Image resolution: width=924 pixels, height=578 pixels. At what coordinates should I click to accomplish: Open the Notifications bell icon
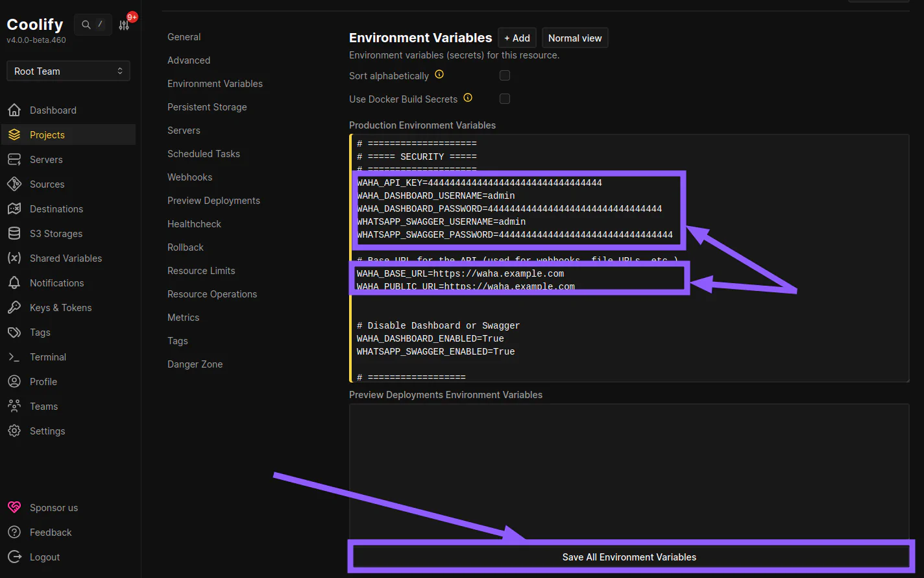point(14,283)
